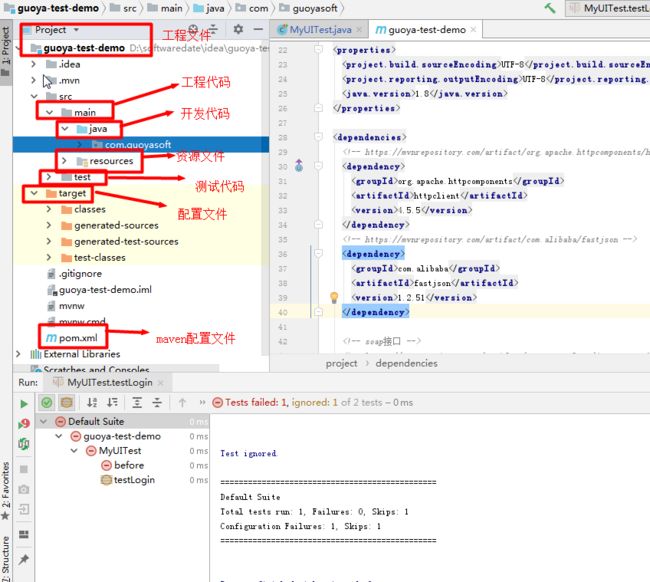Click the green Rerun tests button

[24, 403]
